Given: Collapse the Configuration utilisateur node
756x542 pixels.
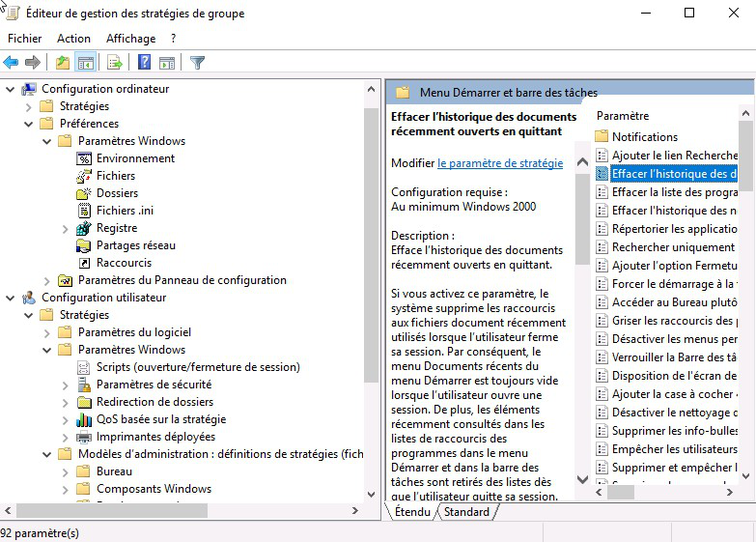Looking at the screenshot, I should (10, 298).
